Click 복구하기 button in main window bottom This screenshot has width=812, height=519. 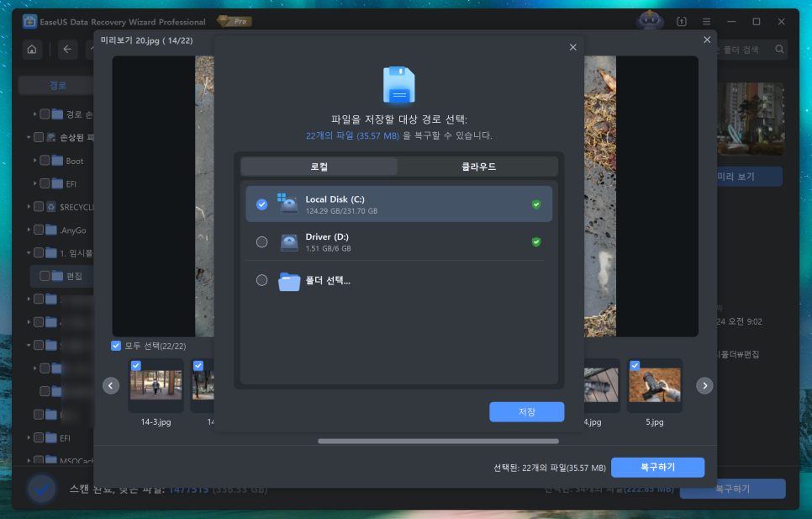coord(732,489)
